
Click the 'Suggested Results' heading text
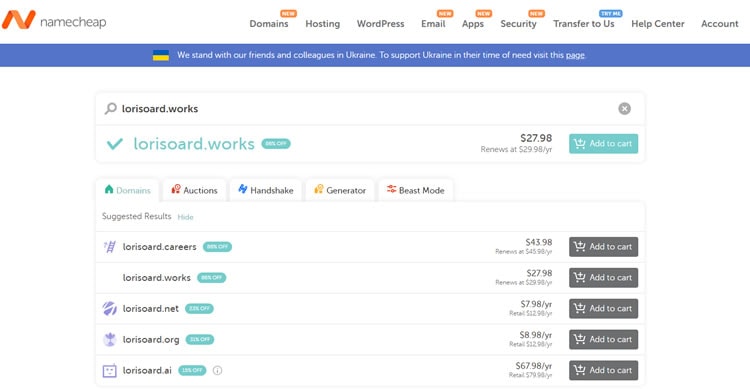pos(136,216)
